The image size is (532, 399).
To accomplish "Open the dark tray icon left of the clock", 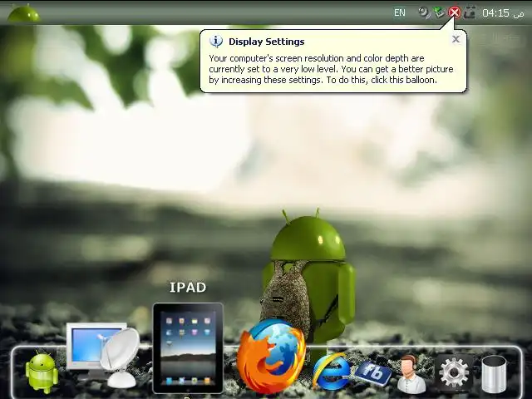I will 470,13.
